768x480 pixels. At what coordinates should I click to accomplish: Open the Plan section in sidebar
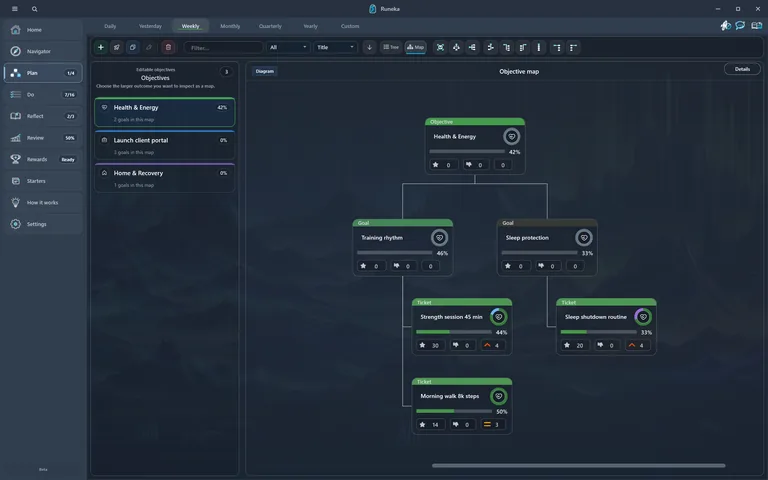pos(43,73)
